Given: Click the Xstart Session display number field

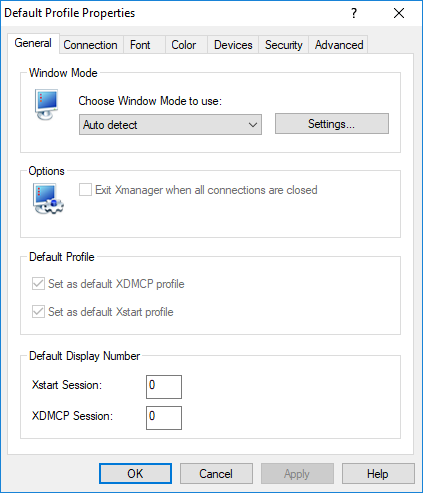Looking at the screenshot, I should point(164,387).
